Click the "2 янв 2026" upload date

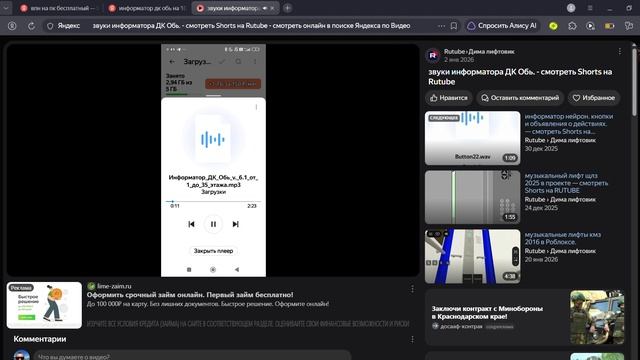pyautogui.click(x=459, y=60)
